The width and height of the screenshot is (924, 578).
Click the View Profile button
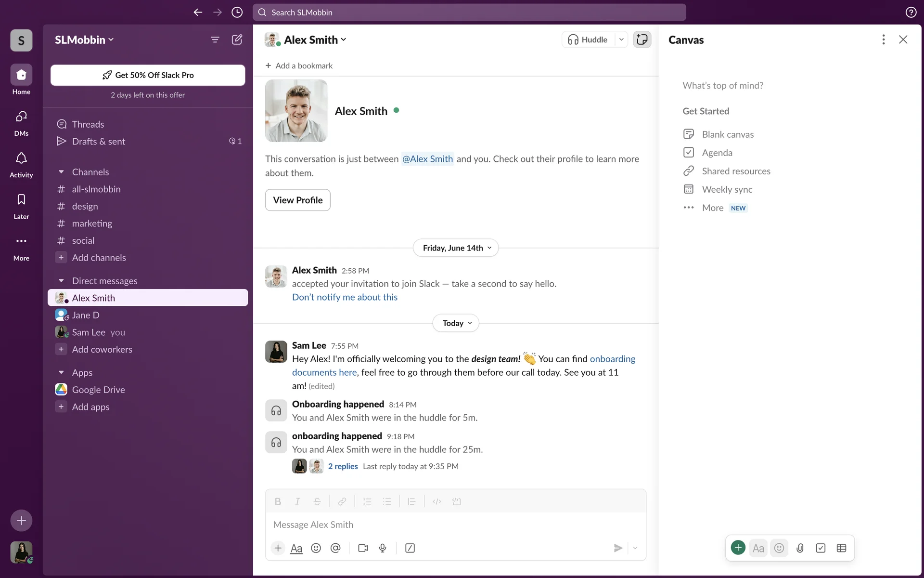(x=297, y=200)
